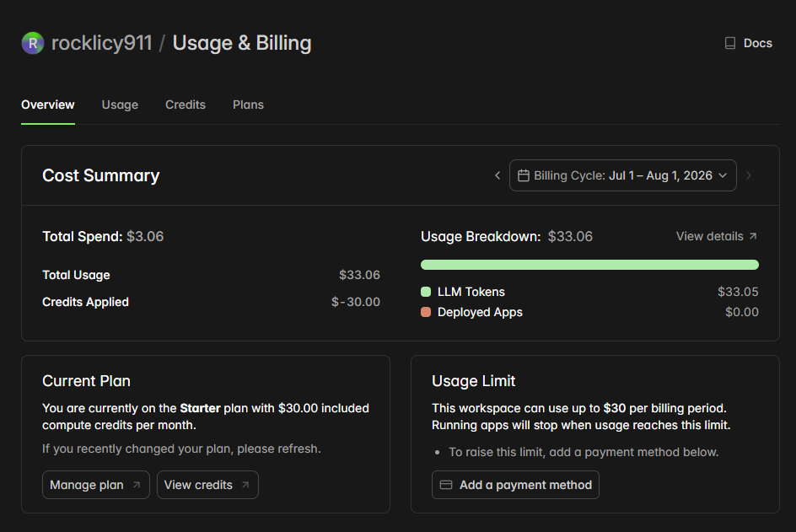The image size is (796, 532).
Task: Click the Total Usage label
Action: tap(76, 275)
